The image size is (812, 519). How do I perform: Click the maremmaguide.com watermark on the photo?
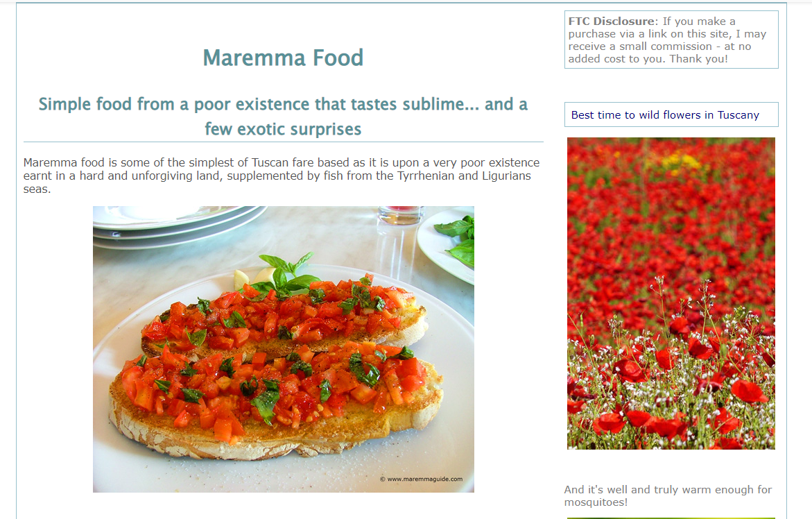click(421, 479)
